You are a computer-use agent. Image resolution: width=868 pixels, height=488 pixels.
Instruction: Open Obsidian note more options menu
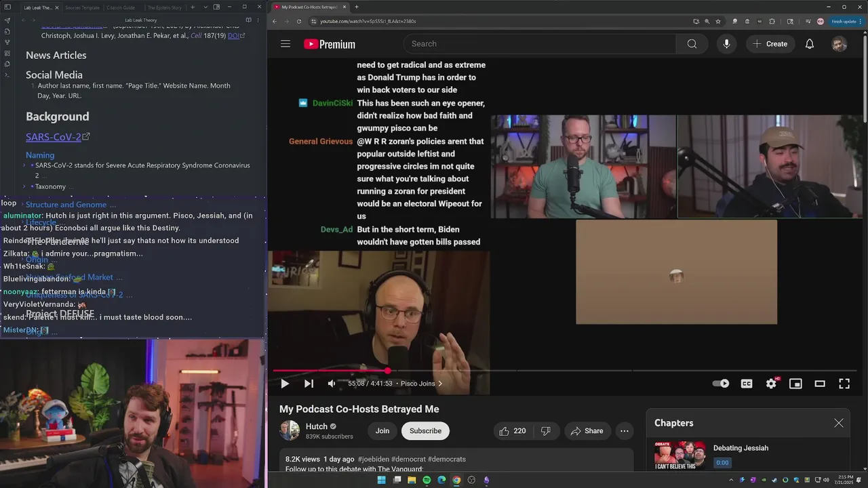pyautogui.click(x=258, y=20)
